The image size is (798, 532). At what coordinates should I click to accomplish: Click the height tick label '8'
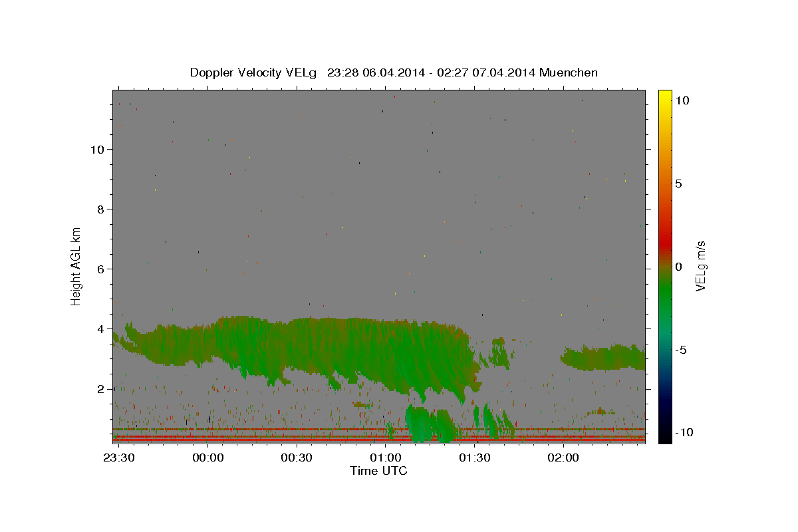[101, 209]
